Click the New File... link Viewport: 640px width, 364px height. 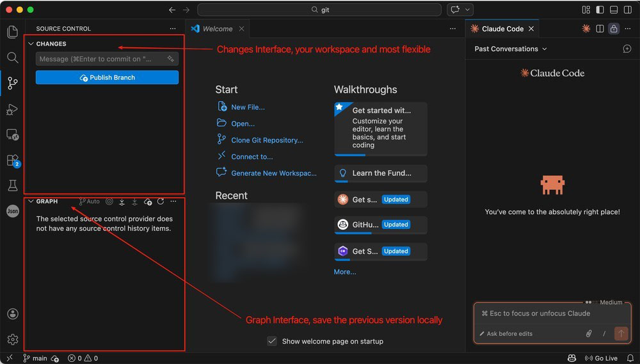[248, 107]
